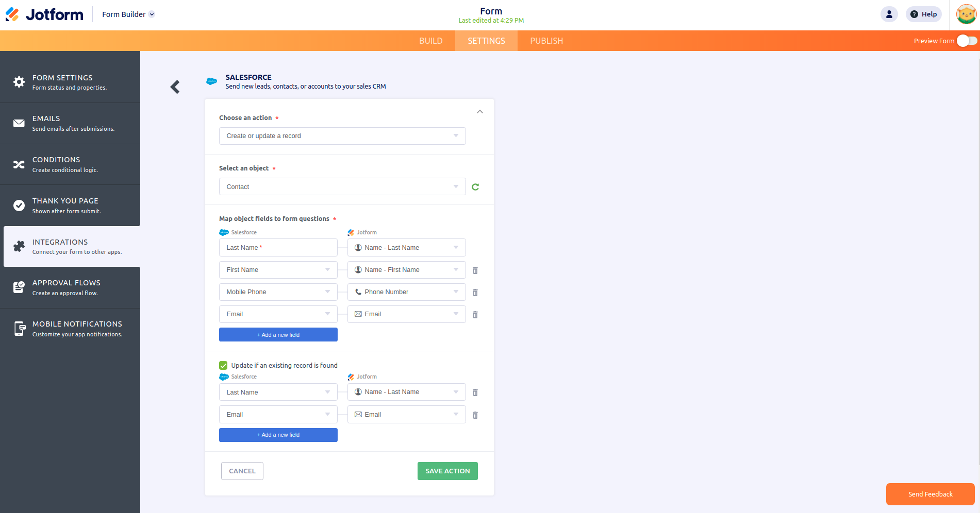Image resolution: width=980 pixels, height=513 pixels.
Task: Go to the PUBLISH tab
Action: pyautogui.click(x=546, y=41)
